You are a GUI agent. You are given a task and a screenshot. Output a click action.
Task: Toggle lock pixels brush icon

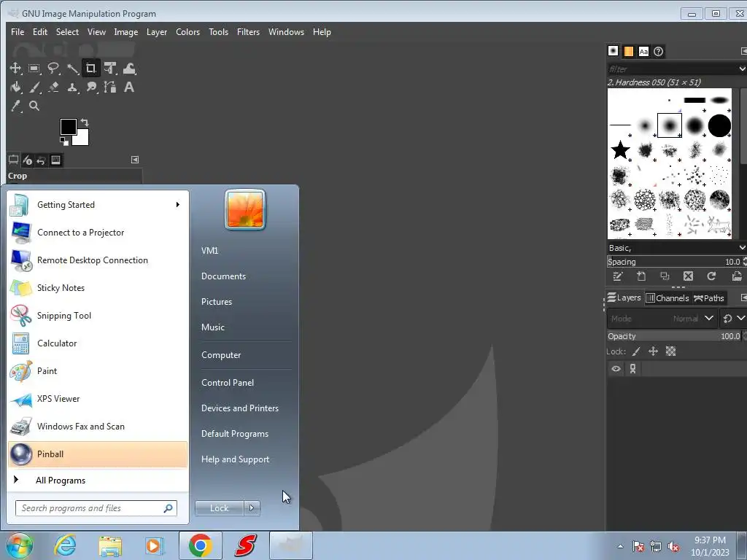click(x=636, y=351)
